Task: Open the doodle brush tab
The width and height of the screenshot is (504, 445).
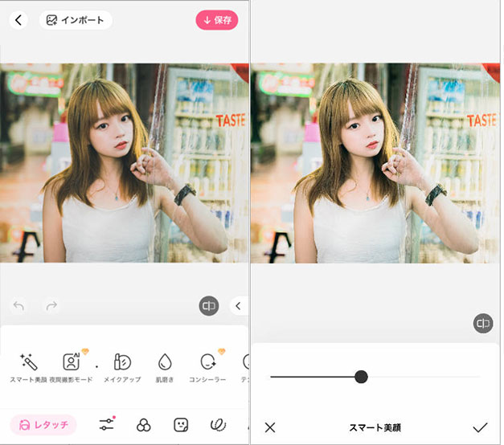Action: coord(218,425)
